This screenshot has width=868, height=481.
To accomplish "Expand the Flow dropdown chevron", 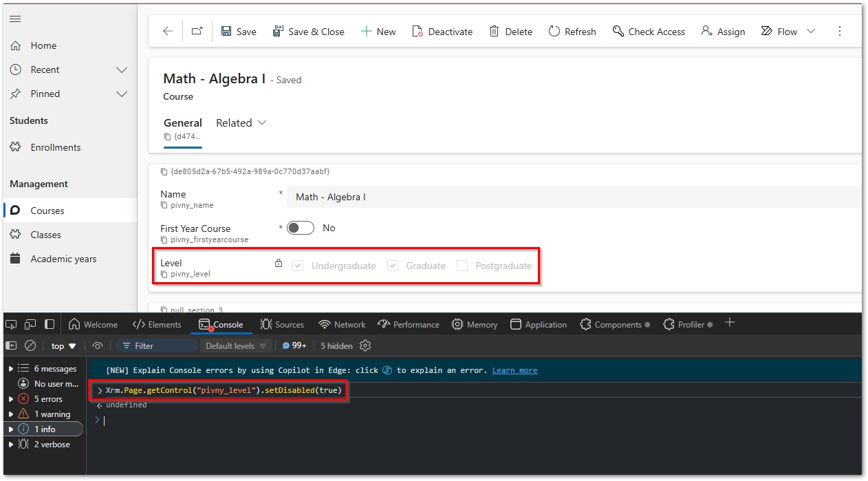I will (811, 32).
